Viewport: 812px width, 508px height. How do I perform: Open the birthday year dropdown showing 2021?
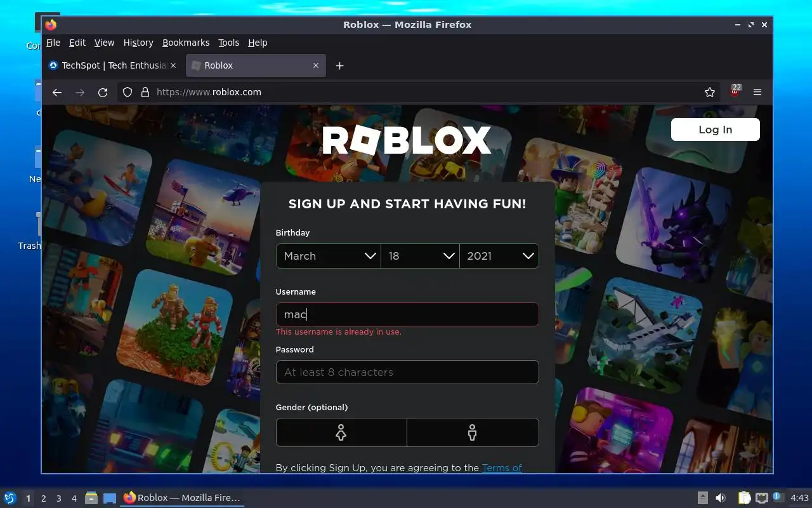[499, 256]
